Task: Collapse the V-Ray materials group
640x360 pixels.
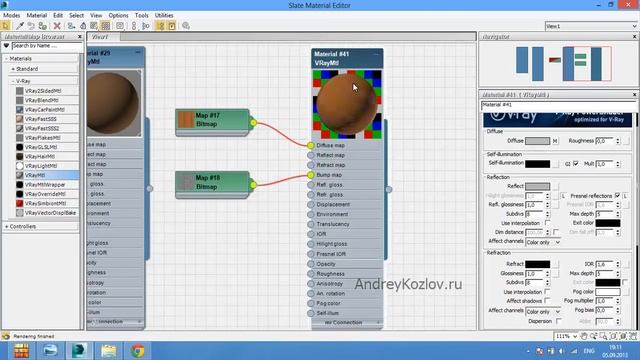Action: point(13,81)
